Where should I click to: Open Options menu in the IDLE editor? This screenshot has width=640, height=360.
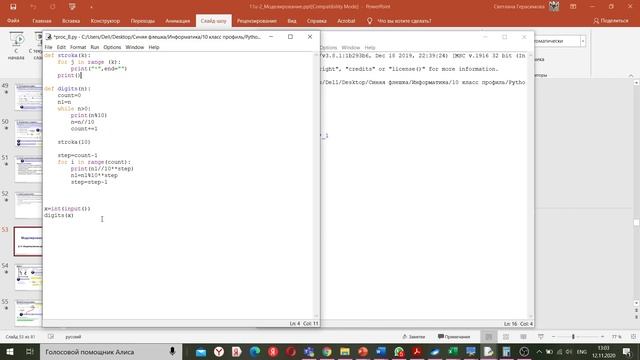[112, 47]
